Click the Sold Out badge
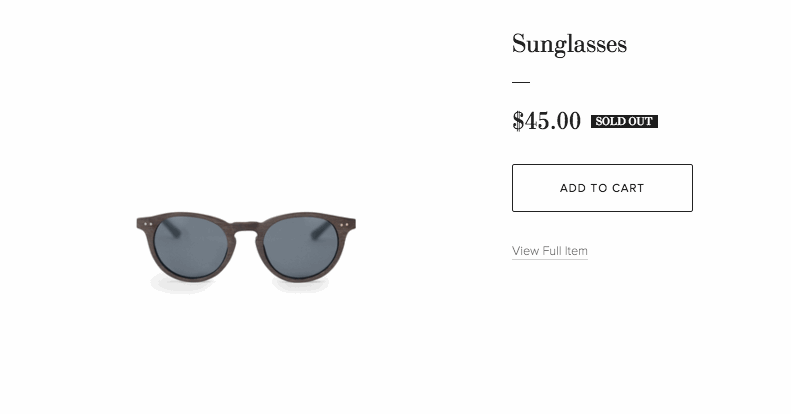791x414 pixels. pos(624,122)
